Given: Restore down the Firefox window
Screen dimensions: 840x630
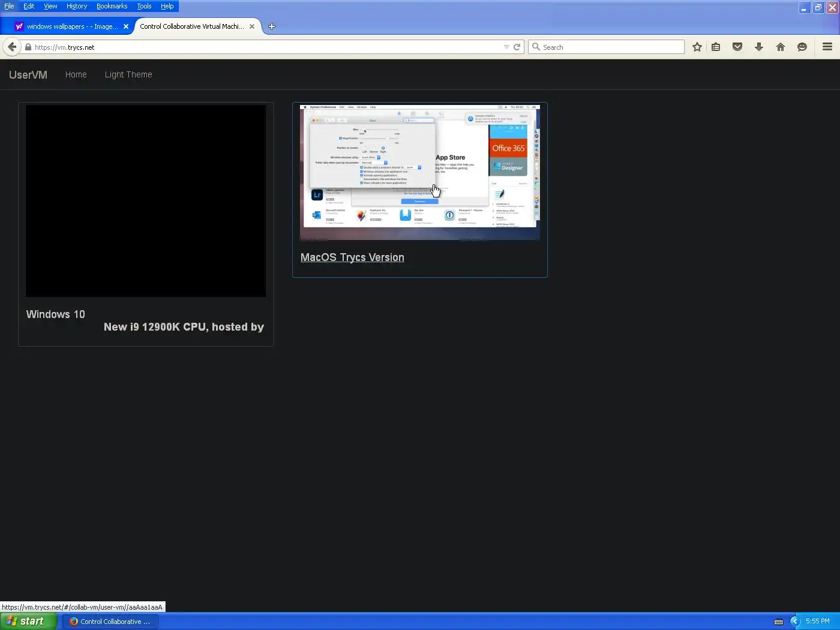Looking at the screenshot, I should point(818,7).
